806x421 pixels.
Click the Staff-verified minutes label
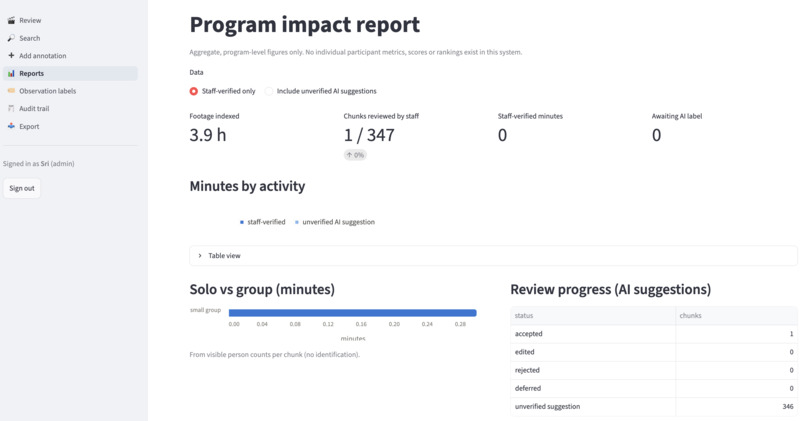530,116
